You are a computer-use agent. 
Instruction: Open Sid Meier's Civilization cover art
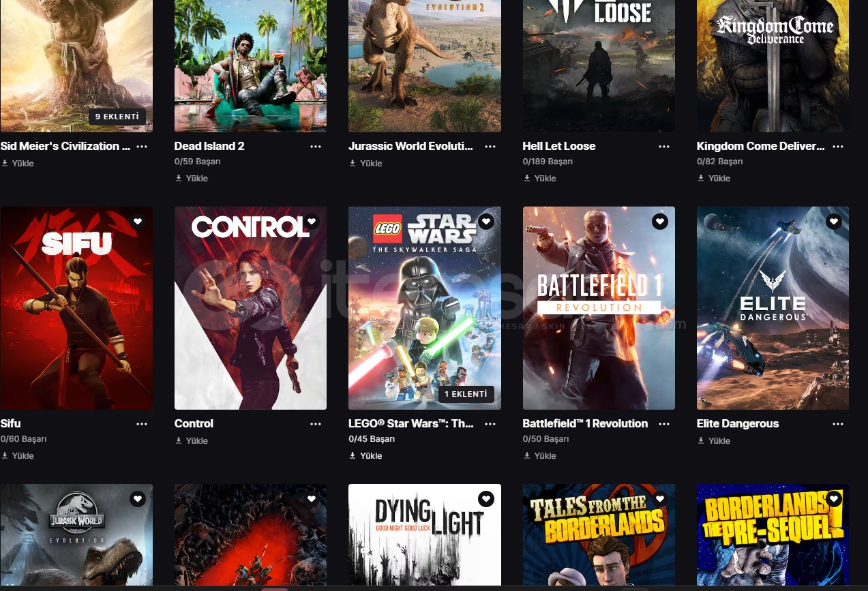tap(76, 65)
